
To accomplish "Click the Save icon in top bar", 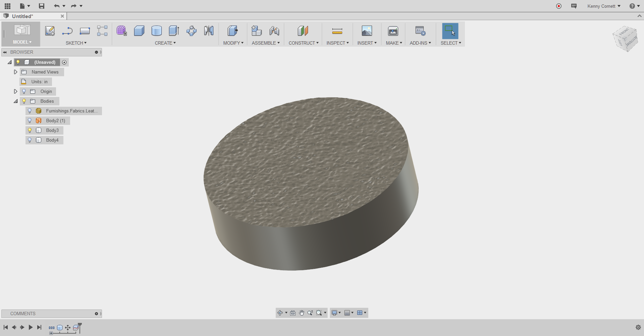I will (42, 6).
